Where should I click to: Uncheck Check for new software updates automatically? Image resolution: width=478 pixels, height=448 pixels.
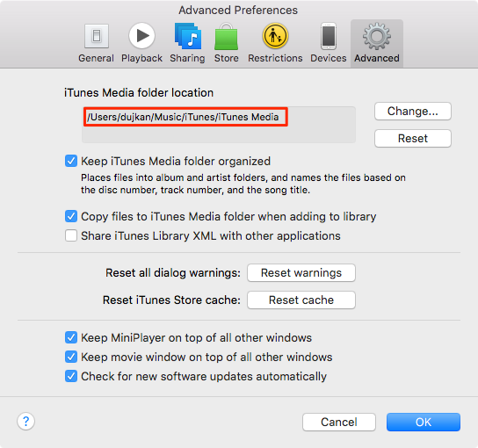click(x=71, y=376)
